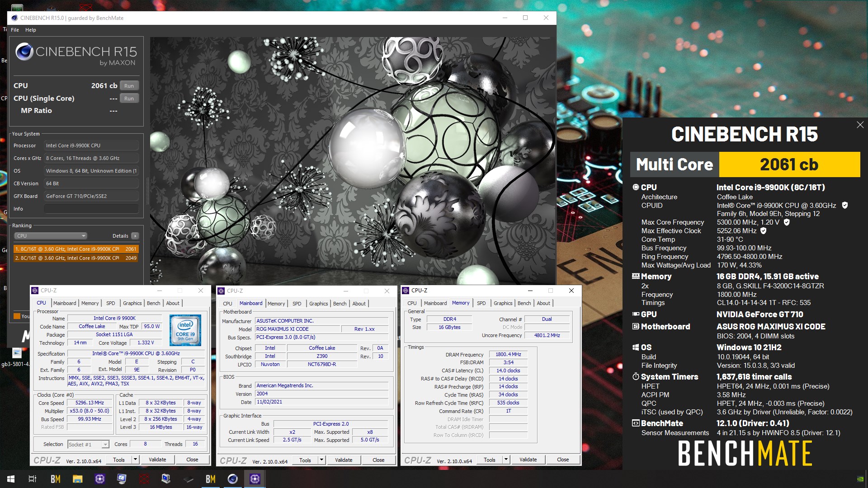Click the Info field in Cinebench
This screenshot has width=868, height=488.
(91, 209)
